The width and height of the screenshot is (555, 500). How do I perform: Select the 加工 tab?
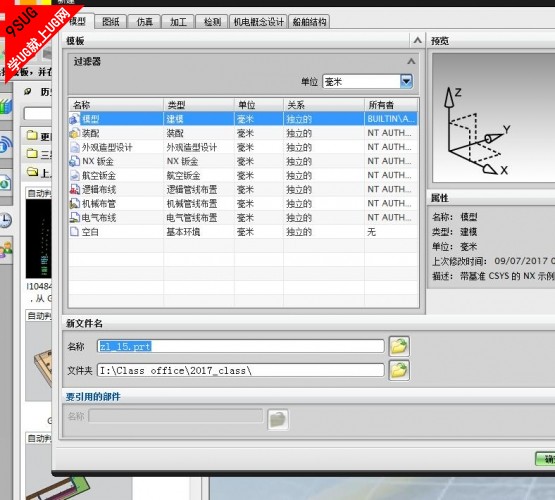pos(178,22)
